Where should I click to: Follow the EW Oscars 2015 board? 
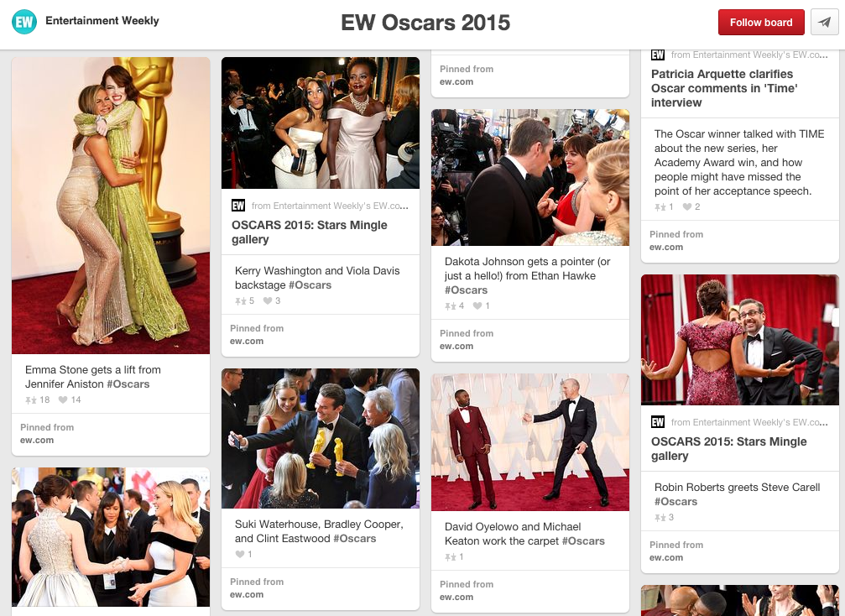point(761,22)
